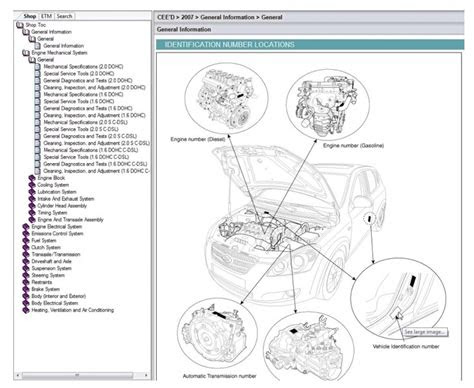Open the purple book icon for Fuel System
This screenshot has height=388, width=474.
(26, 240)
